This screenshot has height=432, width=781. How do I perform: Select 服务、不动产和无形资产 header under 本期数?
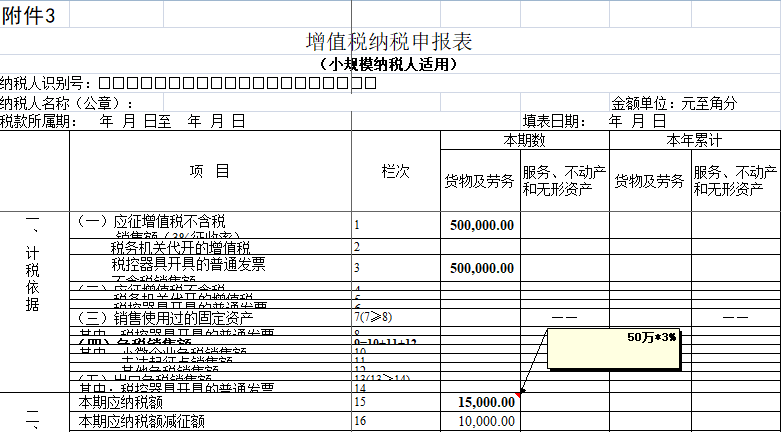point(565,180)
